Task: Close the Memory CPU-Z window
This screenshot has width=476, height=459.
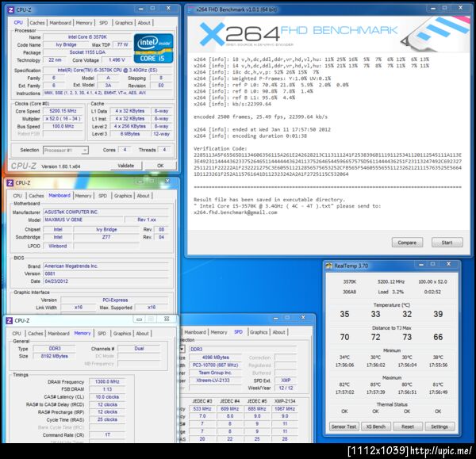Action: click(167, 319)
